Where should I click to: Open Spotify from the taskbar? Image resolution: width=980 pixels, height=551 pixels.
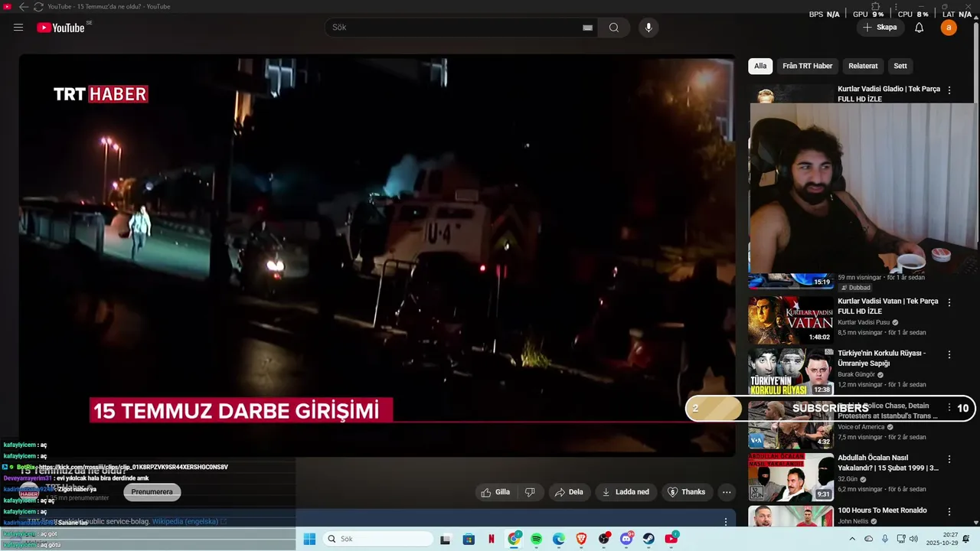[536, 539]
